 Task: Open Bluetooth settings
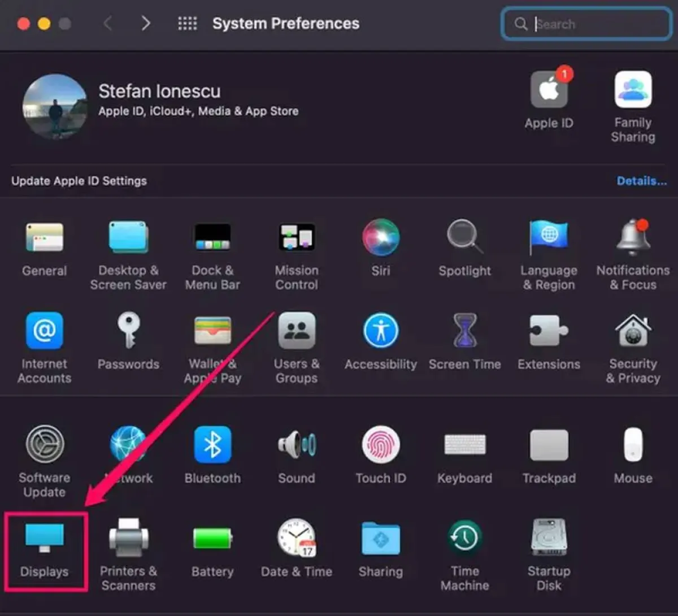click(212, 444)
